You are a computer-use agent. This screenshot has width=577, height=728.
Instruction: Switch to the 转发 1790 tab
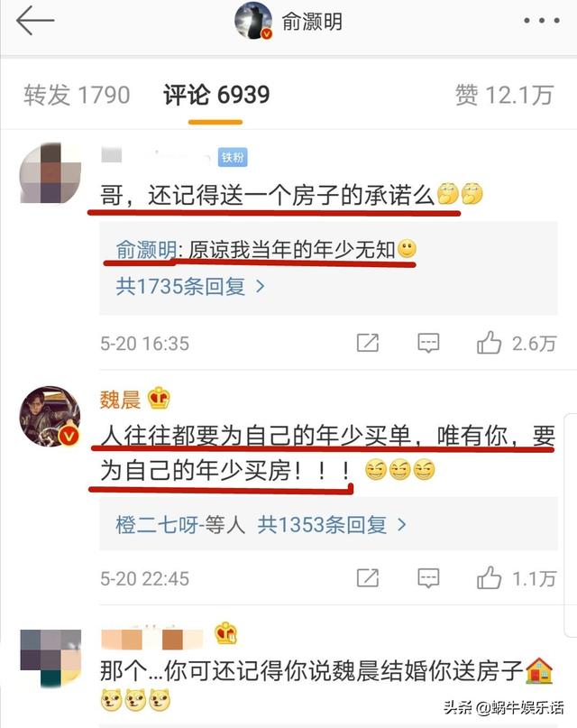[77, 96]
